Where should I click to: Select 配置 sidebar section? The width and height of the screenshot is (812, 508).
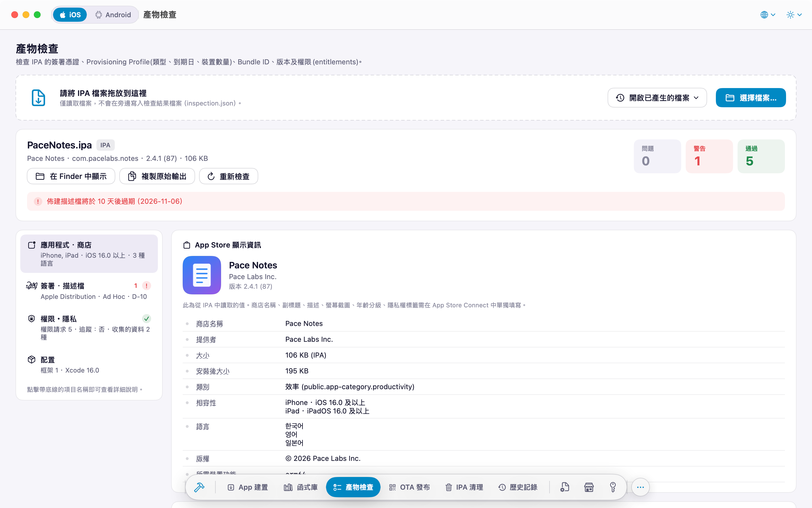tap(89, 365)
